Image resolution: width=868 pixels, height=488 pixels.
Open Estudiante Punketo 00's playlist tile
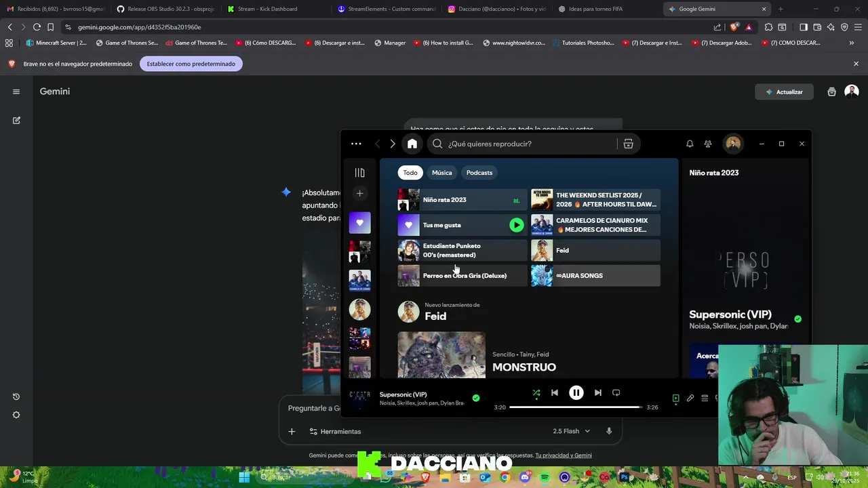[462, 250]
